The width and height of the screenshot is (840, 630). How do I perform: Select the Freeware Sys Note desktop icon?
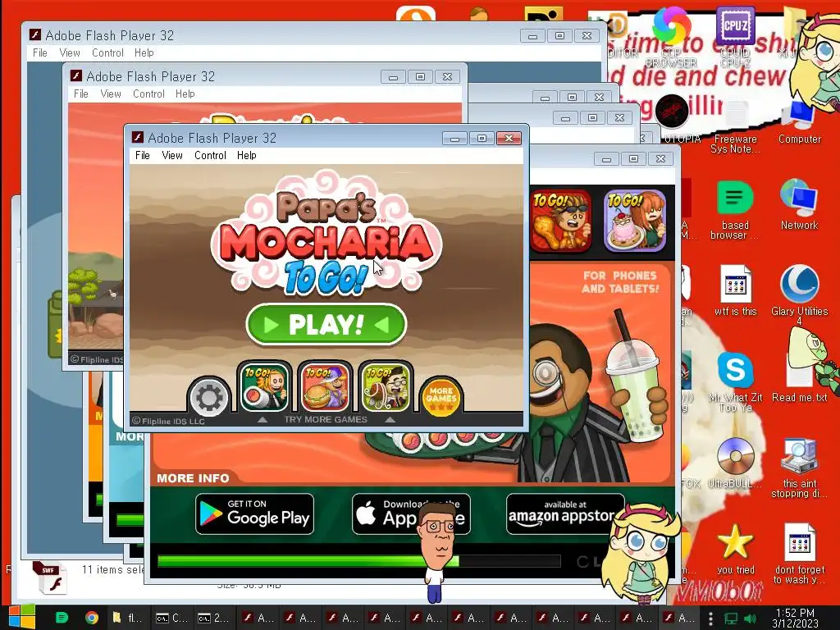click(x=735, y=127)
